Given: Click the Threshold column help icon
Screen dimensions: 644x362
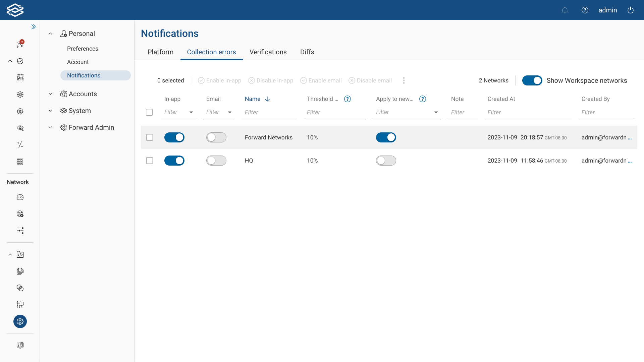Looking at the screenshot, I should [x=347, y=99].
